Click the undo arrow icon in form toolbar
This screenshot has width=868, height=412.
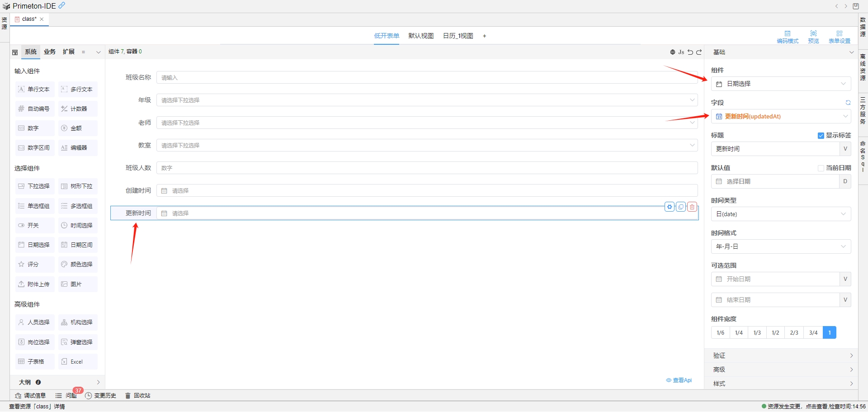coord(690,52)
